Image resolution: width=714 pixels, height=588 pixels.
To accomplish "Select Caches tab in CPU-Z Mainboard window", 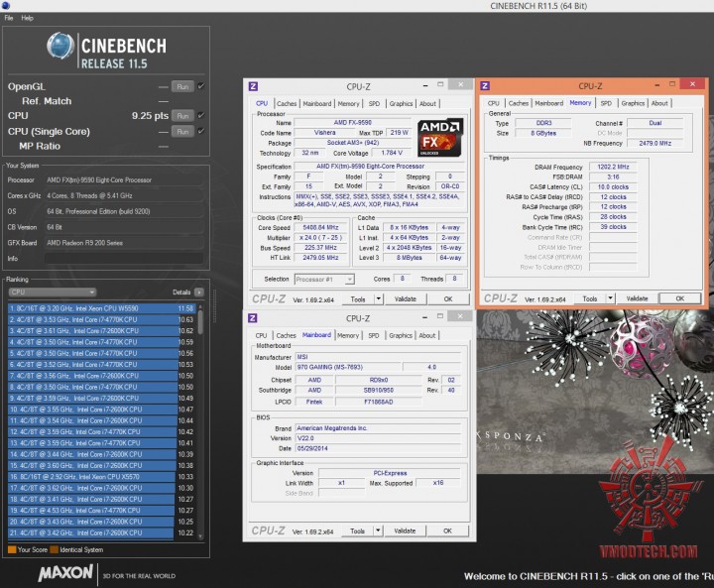I will 286,335.
